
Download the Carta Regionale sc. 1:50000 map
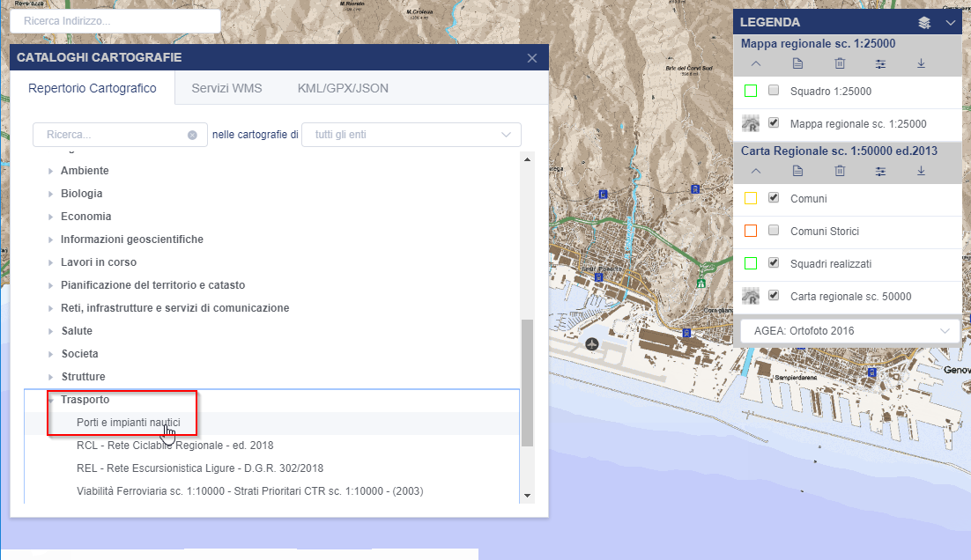point(921,171)
